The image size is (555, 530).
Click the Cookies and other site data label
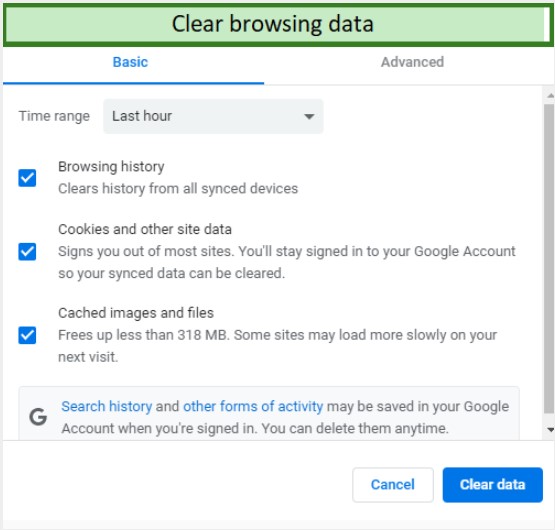click(145, 229)
